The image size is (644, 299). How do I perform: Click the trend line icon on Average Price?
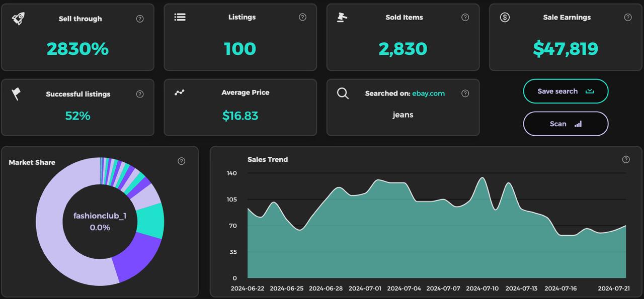click(x=180, y=92)
